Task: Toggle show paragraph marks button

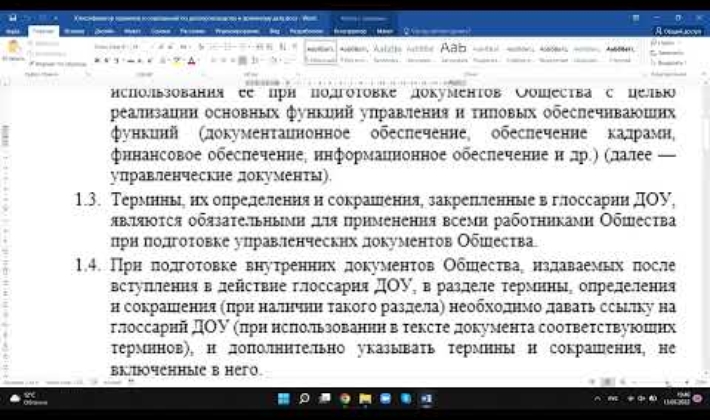Action: pyautogui.click(x=294, y=47)
